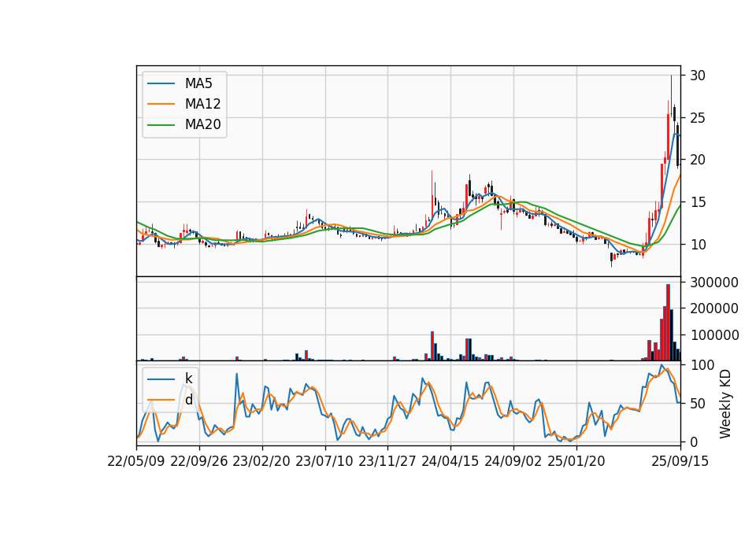The width and height of the screenshot is (756, 543).
Task: Click the 23/07/10 date tick label
Action: tap(324, 461)
